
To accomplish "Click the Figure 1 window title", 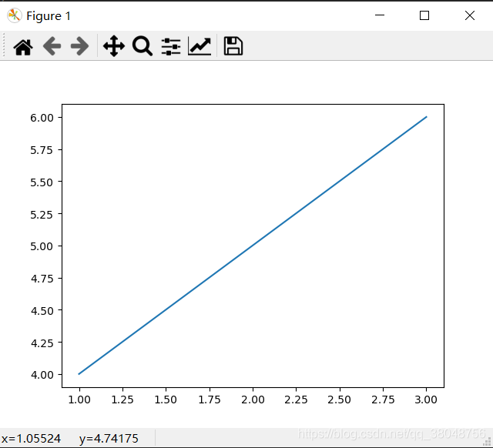I will click(49, 16).
